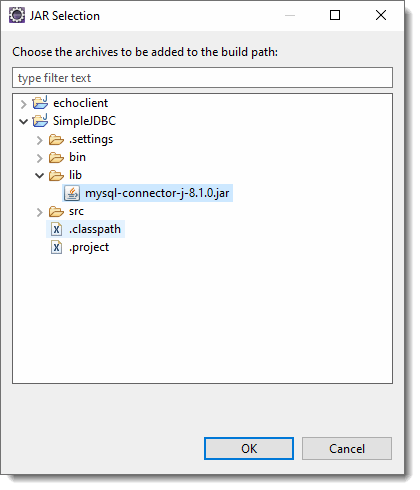Click the type filter text field
This screenshot has height=490, width=420.
coord(202,78)
